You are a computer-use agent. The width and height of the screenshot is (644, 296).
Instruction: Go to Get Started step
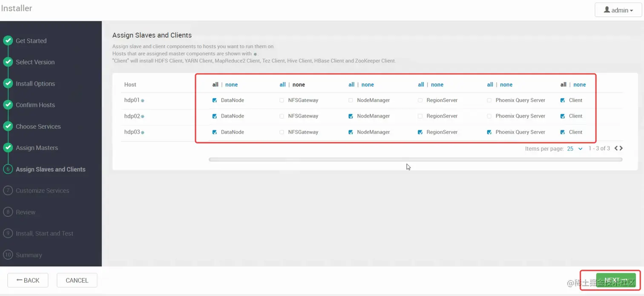[x=31, y=41]
